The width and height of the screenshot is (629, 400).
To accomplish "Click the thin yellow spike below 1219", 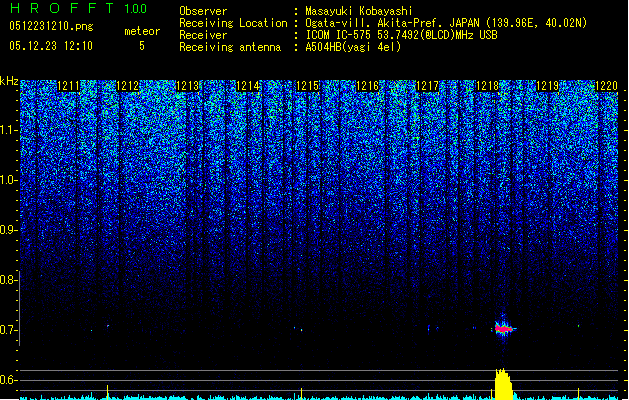I will [x=578, y=394].
